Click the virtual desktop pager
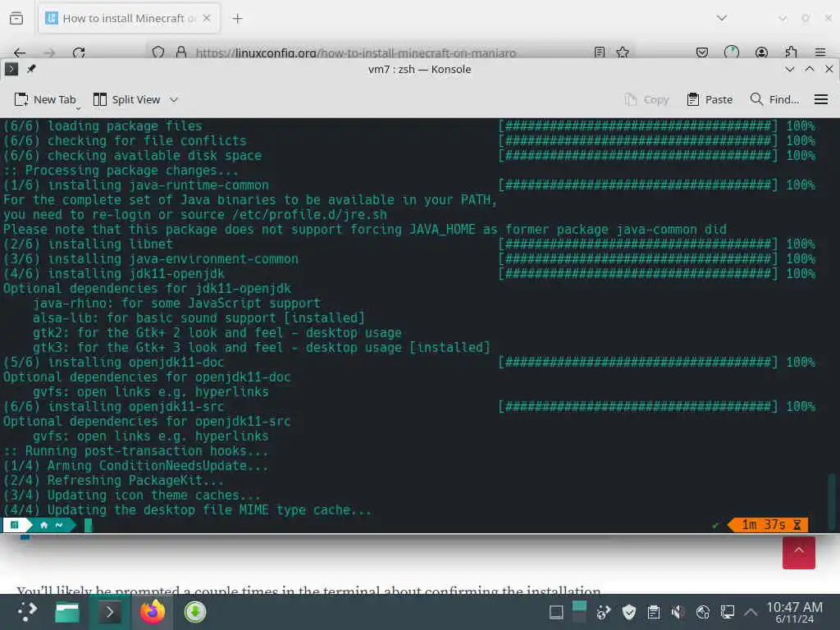The width and height of the screenshot is (840, 630). [579, 612]
